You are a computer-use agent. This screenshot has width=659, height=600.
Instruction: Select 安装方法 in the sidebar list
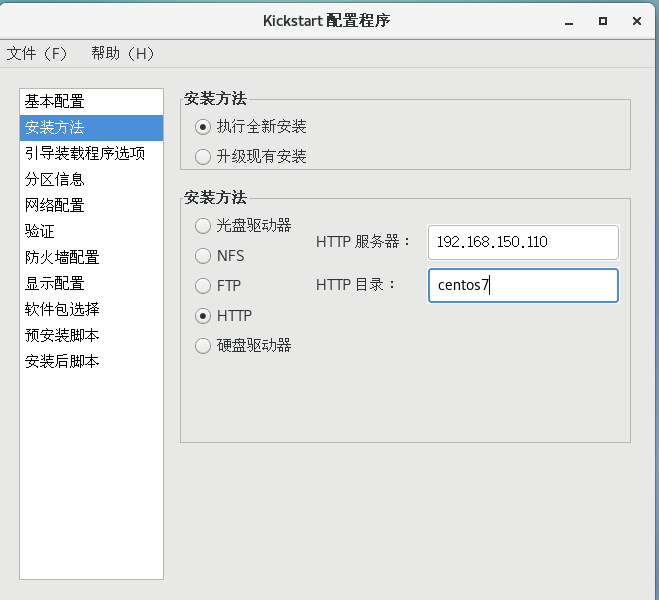pos(91,128)
